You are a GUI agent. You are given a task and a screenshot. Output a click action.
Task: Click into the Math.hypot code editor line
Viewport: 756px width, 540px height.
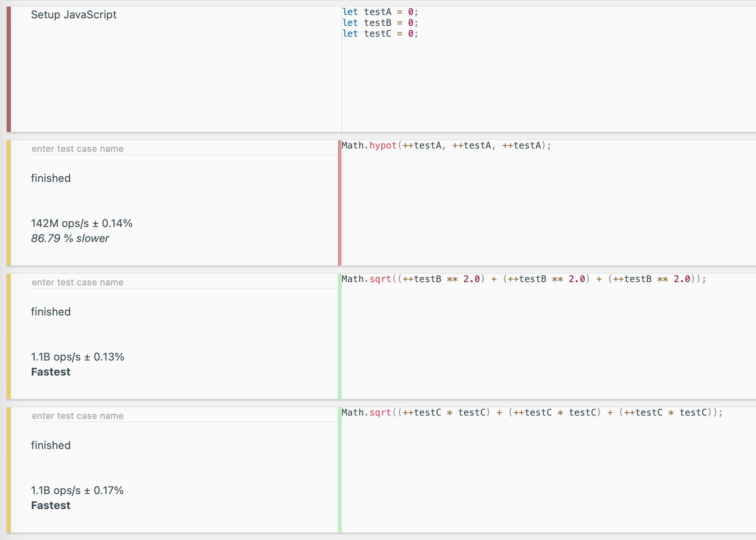[446, 146]
